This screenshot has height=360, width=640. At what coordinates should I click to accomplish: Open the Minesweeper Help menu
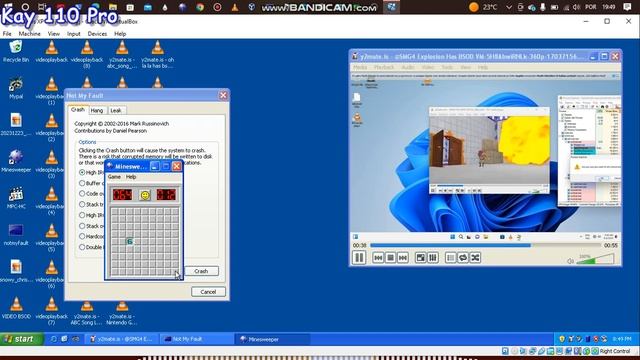(x=131, y=177)
